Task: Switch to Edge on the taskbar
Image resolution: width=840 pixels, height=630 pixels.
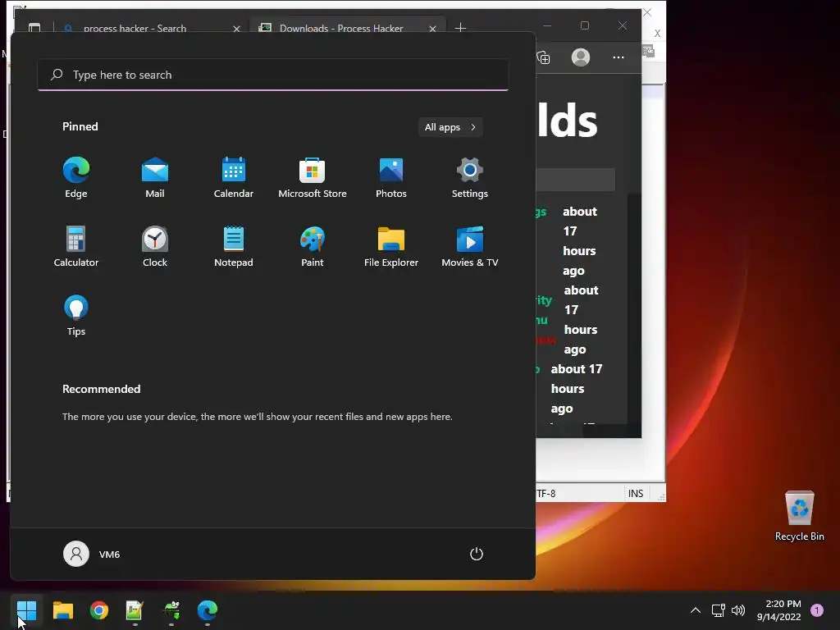Action: pyautogui.click(x=208, y=610)
